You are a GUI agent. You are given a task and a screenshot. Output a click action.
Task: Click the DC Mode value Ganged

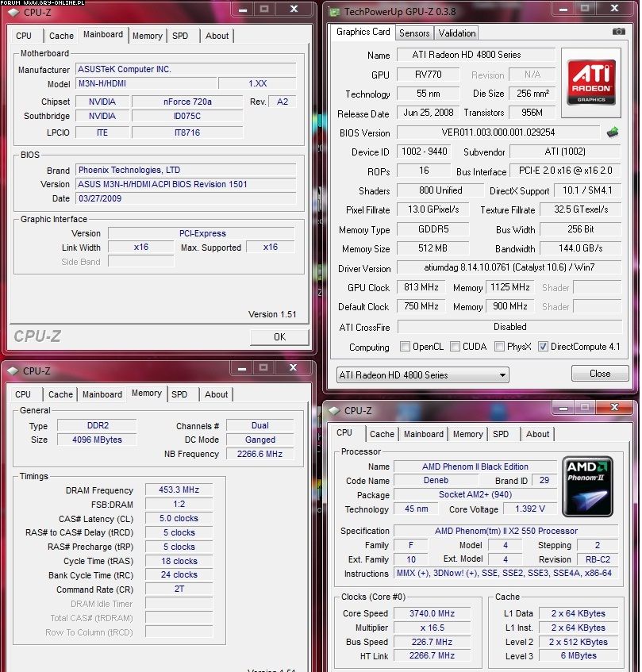click(x=259, y=440)
